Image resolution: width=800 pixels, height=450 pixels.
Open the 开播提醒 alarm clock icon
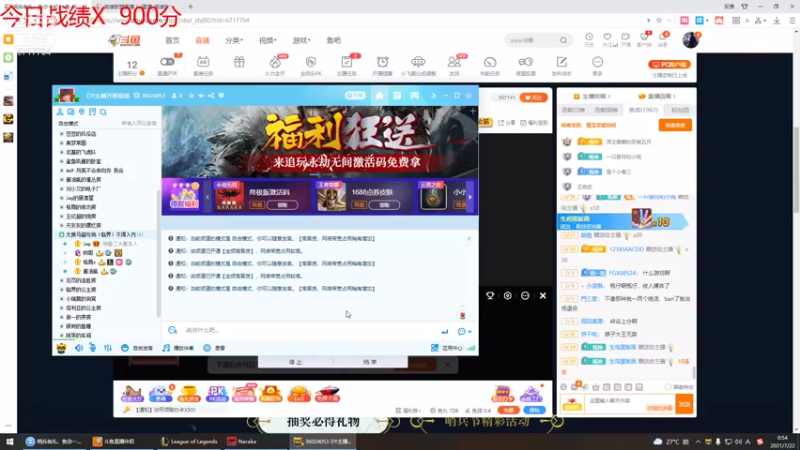click(x=382, y=62)
